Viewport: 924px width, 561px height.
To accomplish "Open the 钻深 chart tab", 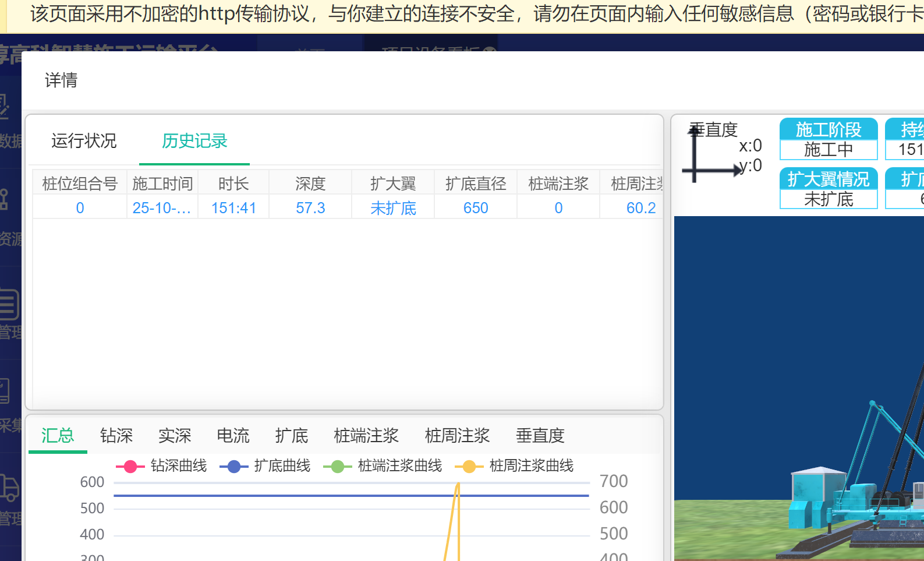I will [116, 436].
